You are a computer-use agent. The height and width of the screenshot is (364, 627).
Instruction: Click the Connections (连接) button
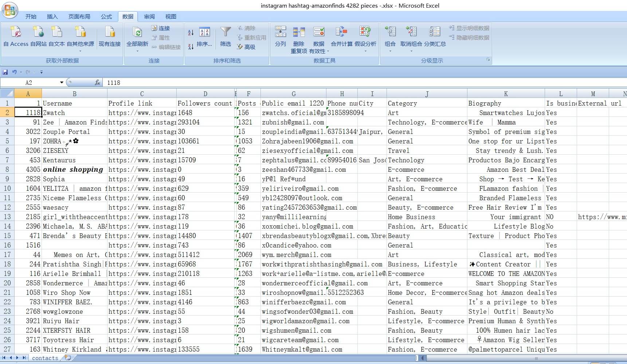click(x=161, y=28)
